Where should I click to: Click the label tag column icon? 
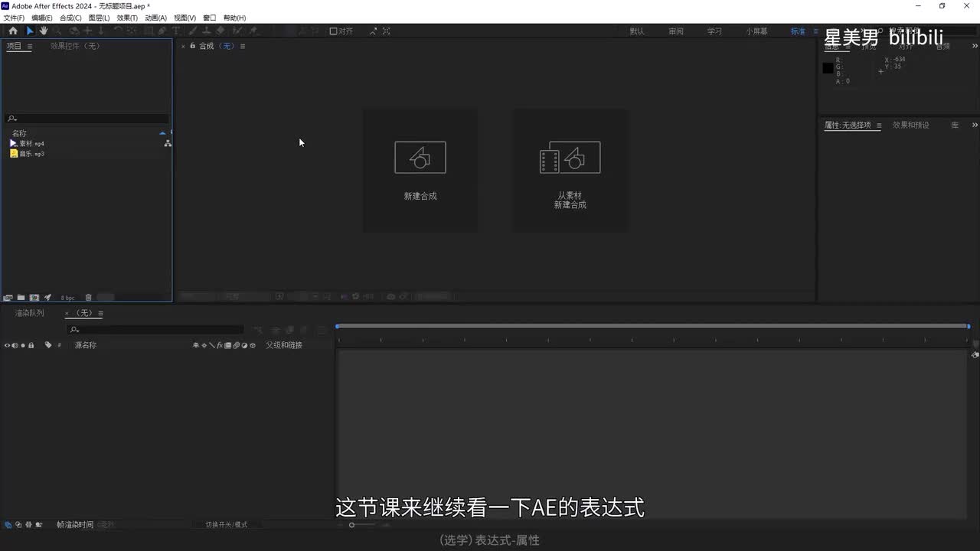[x=47, y=345]
